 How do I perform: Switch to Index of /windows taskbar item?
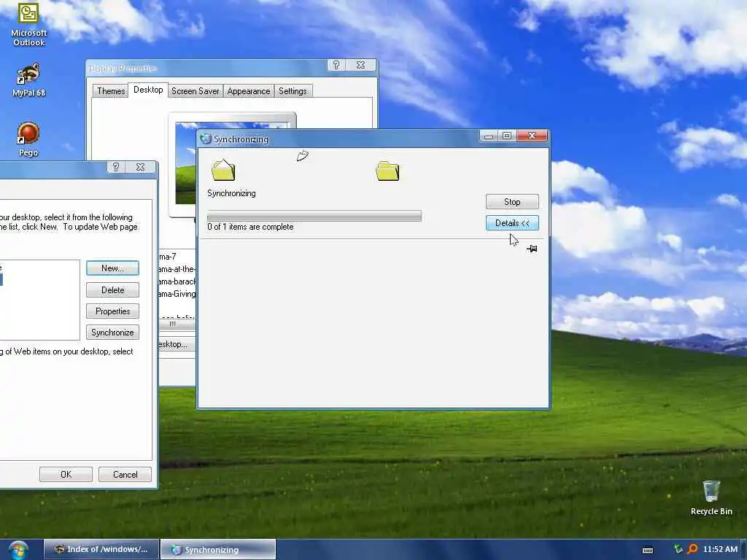click(101, 550)
